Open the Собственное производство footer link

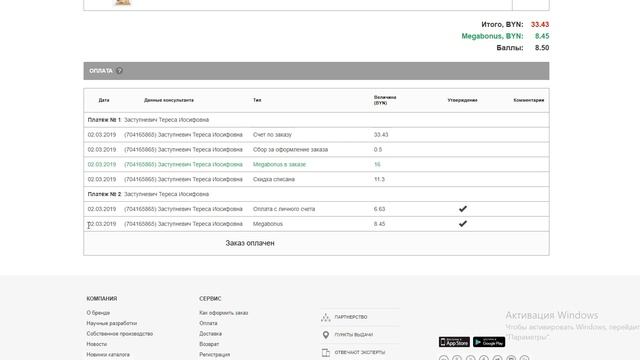[x=120, y=334]
